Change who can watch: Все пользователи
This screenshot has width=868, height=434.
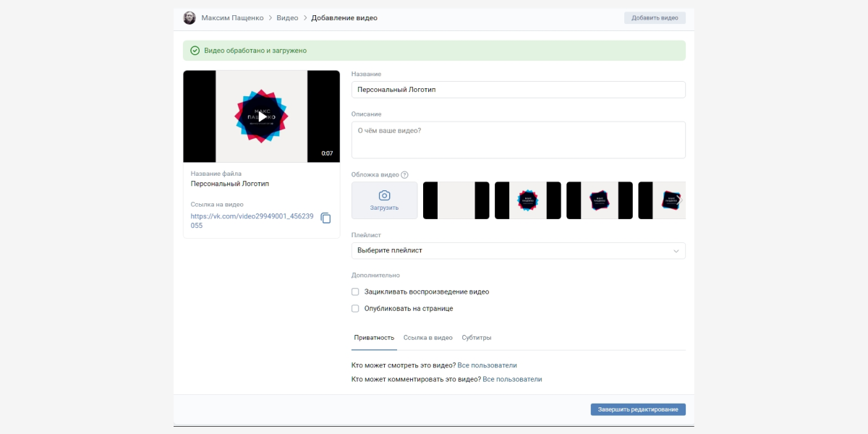tap(487, 365)
